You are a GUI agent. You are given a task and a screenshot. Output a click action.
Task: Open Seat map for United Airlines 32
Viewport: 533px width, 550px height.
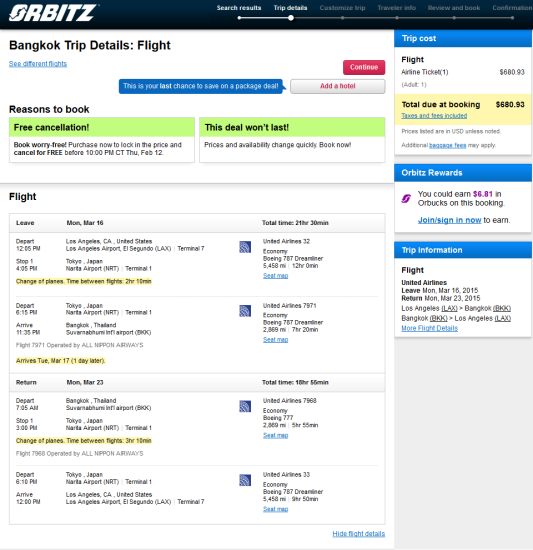click(x=276, y=276)
